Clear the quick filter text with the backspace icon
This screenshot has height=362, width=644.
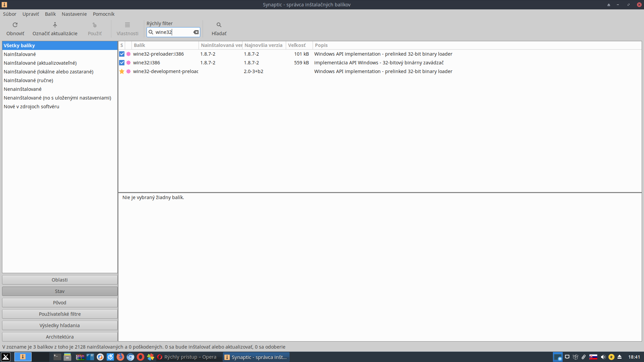[x=196, y=32]
